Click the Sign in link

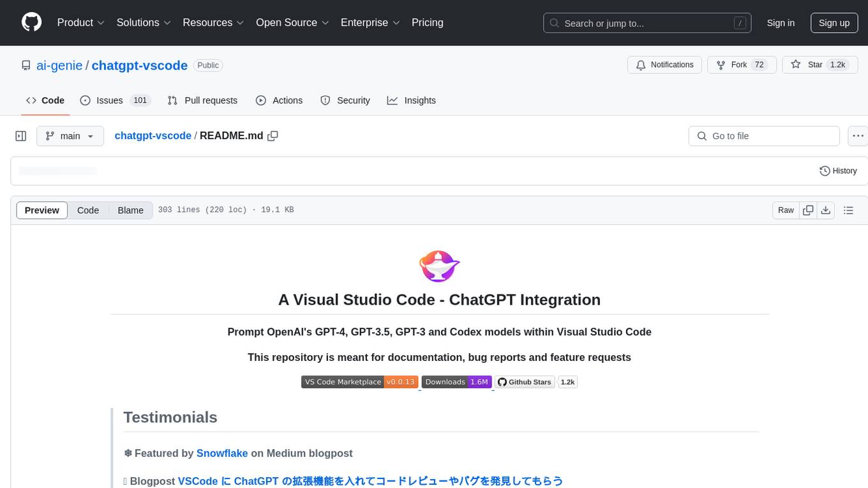click(781, 23)
